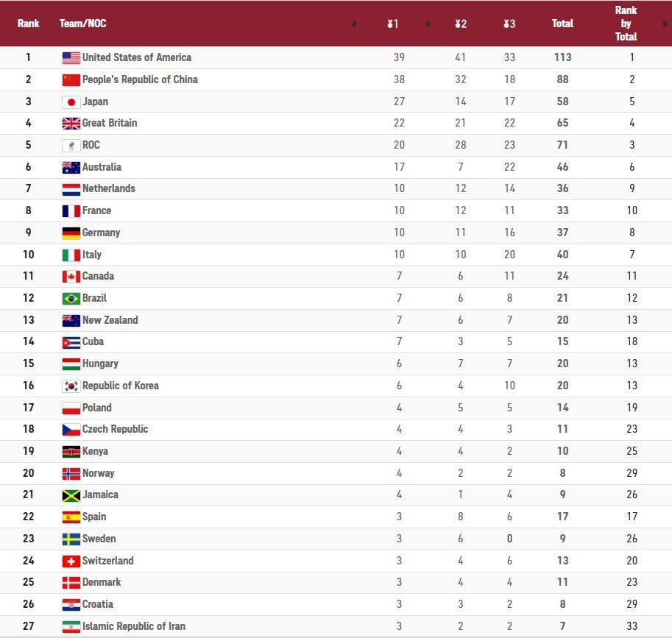The image size is (672, 638).
Task: Click the Switzerland flag icon
Action: [x=71, y=561]
